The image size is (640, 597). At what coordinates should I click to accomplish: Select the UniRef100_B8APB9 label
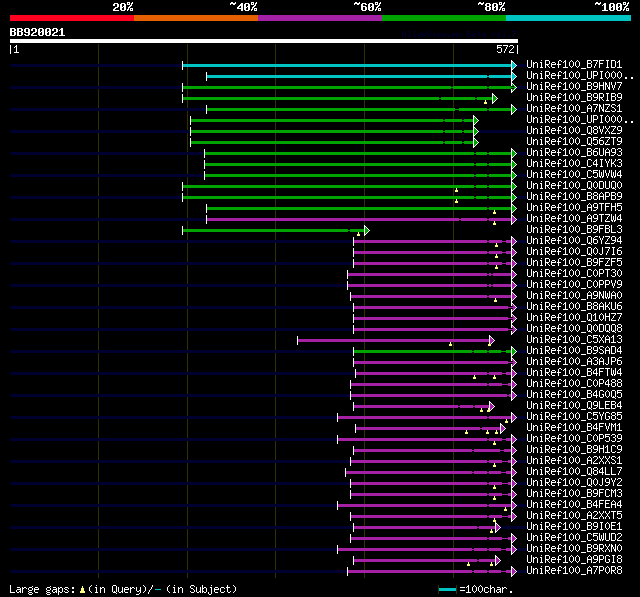[x=574, y=197]
